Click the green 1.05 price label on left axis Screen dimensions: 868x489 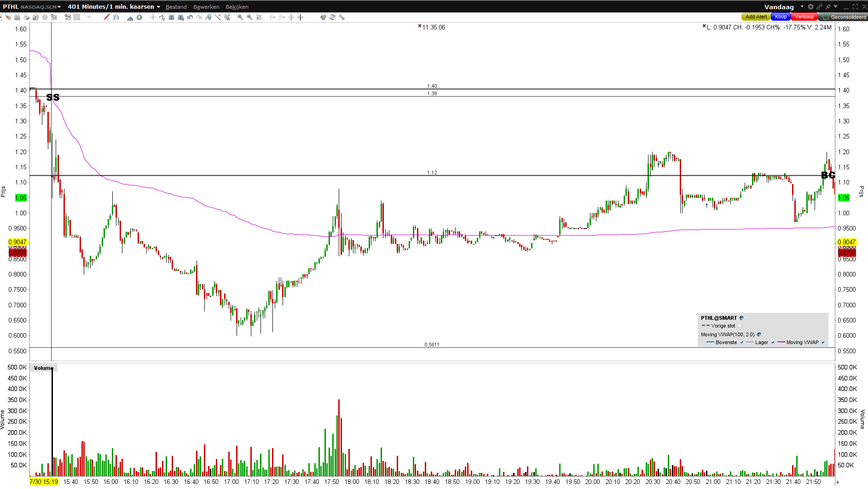[x=21, y=198]
